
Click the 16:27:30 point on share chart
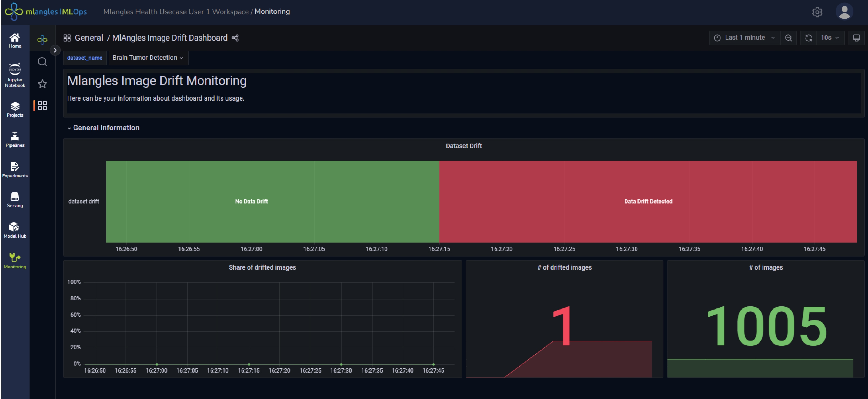(341, 364)
